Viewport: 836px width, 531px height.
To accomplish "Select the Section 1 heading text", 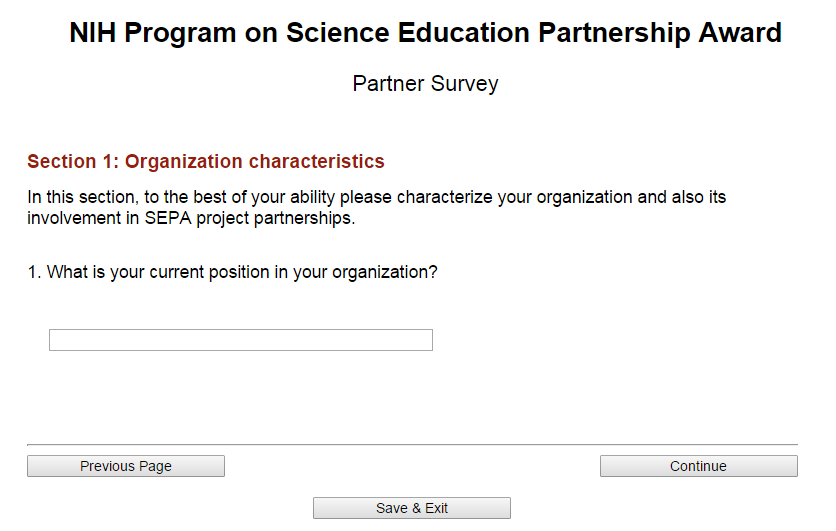I will click(206, 161).
